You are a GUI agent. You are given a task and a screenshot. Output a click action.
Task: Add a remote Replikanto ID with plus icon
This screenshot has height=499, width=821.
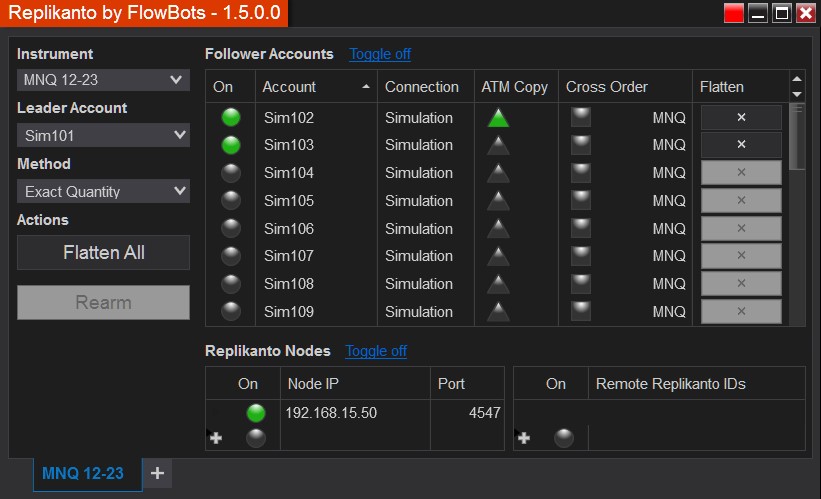(x=524, y=438)
